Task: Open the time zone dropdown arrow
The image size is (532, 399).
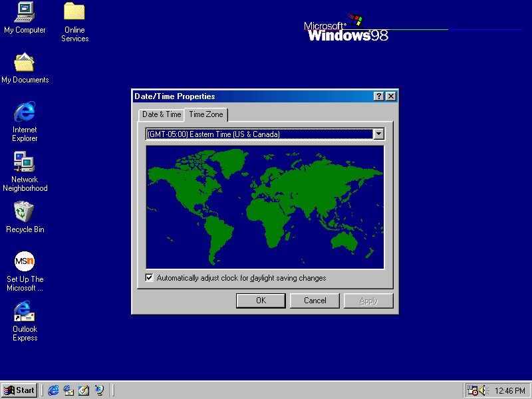Action: pos(378,134)
